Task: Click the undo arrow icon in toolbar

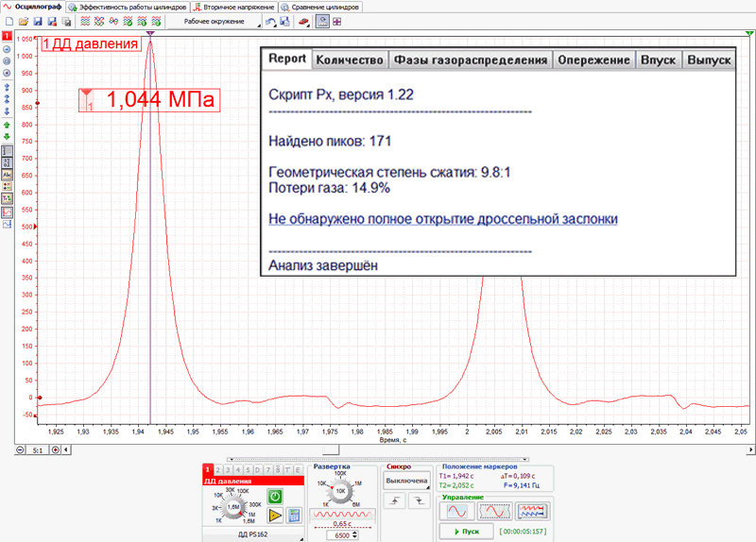Action: point(270,22)
